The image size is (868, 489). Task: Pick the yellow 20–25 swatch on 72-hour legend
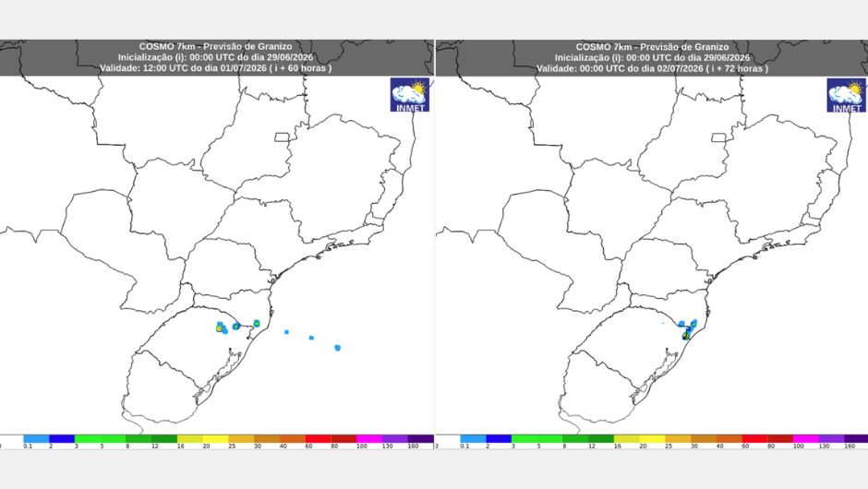click(653, 438)
